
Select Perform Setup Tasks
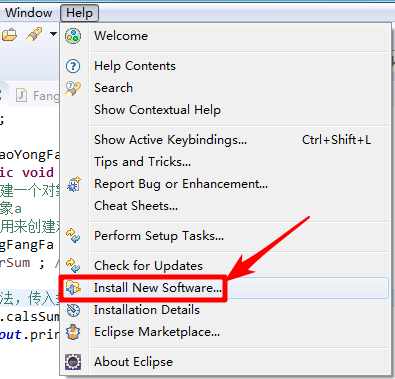225,236
